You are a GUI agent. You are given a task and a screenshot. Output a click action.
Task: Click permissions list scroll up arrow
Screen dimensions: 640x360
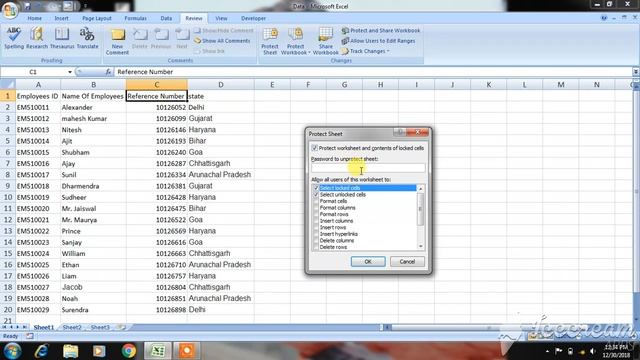tap(420, 189)
